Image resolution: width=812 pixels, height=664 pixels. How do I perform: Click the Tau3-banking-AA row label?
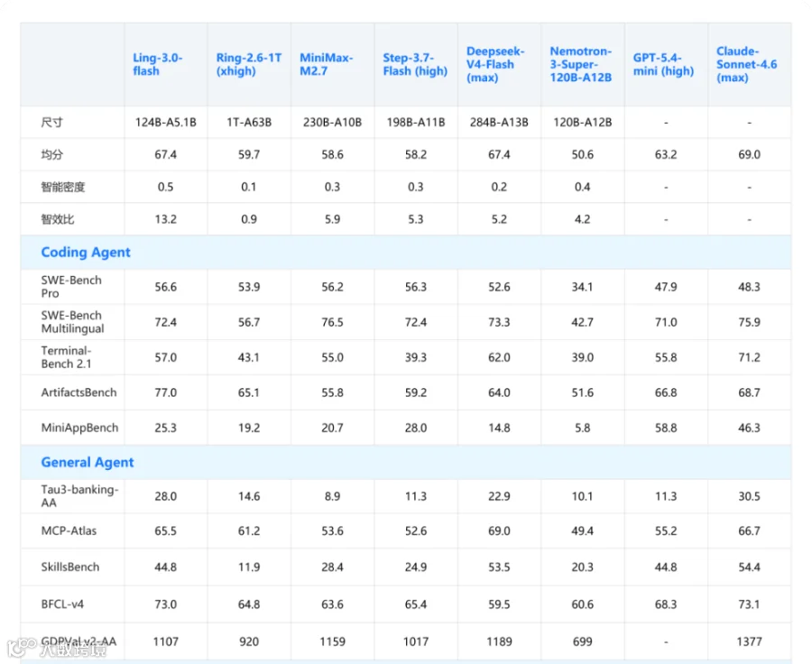[x=79, y=495]
